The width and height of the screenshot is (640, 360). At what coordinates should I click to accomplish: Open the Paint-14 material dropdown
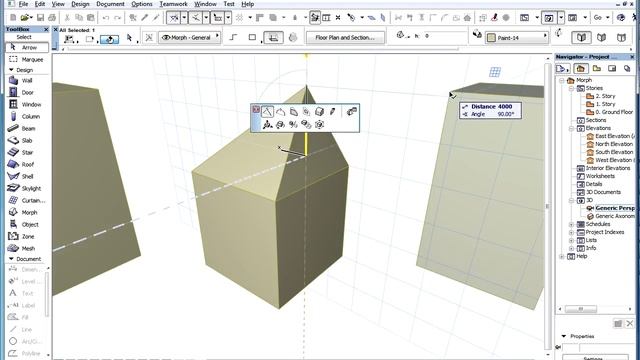(516, 38)
